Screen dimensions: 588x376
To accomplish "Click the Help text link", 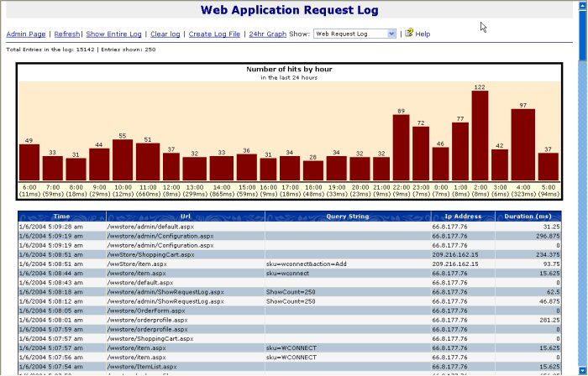I will click(x=423, y=34).
